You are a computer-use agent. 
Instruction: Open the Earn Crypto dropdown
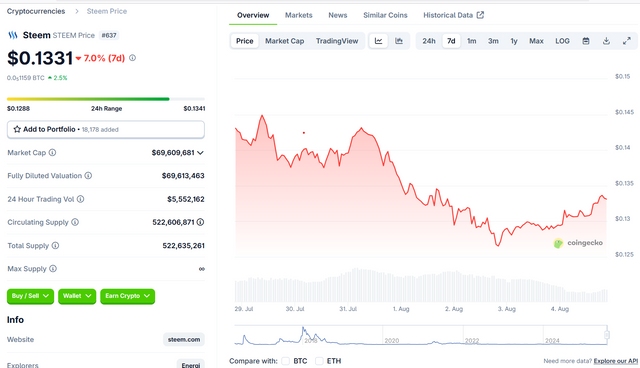click(127, 296)
